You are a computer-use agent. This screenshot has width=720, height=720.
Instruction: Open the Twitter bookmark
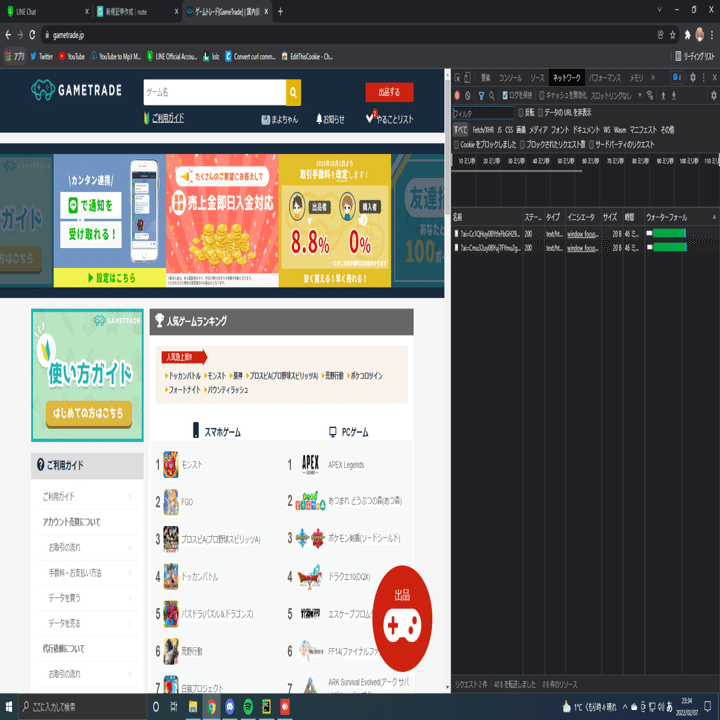[x=41, y=56]
